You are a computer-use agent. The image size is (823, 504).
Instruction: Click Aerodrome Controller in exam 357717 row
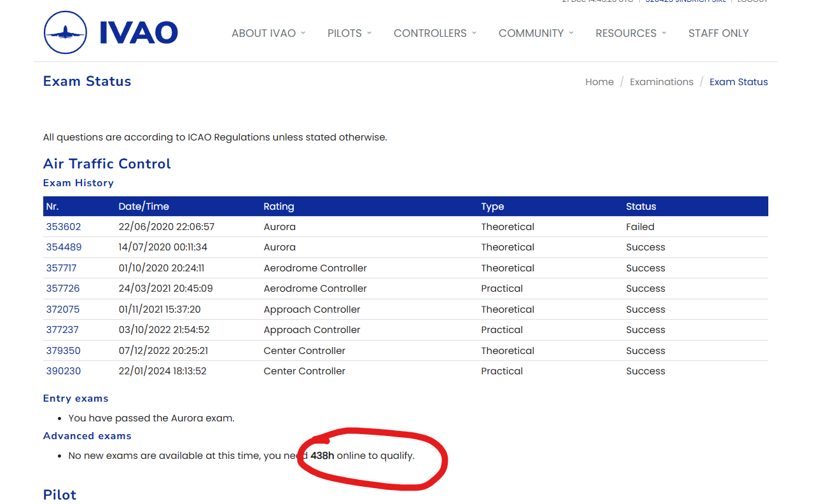(x=315, y=268)
